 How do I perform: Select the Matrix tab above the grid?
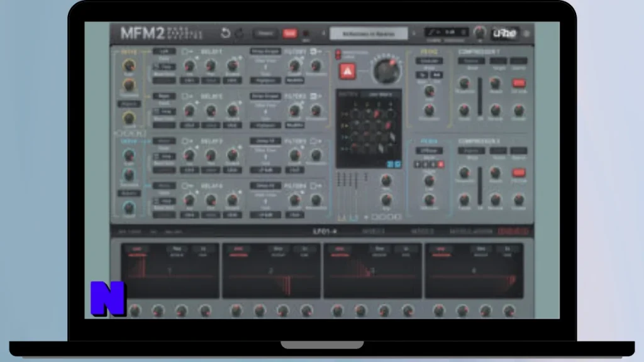pos(347,94)
